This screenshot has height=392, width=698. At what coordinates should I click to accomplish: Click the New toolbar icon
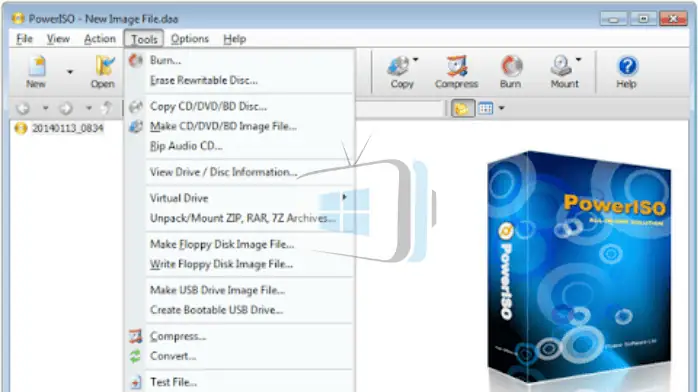[x=36, y=72]
